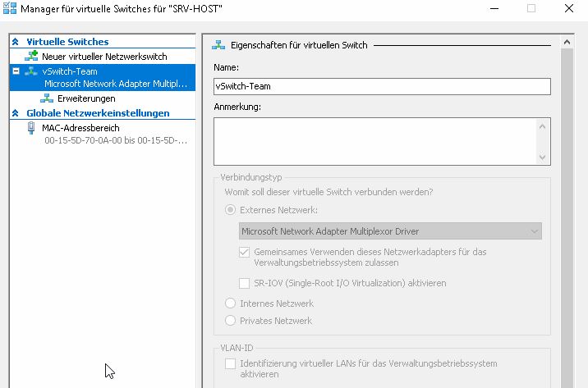Click the properties pane scroll up arrow
The width and height of the screenshot is (588, 388).
point(567,43)
